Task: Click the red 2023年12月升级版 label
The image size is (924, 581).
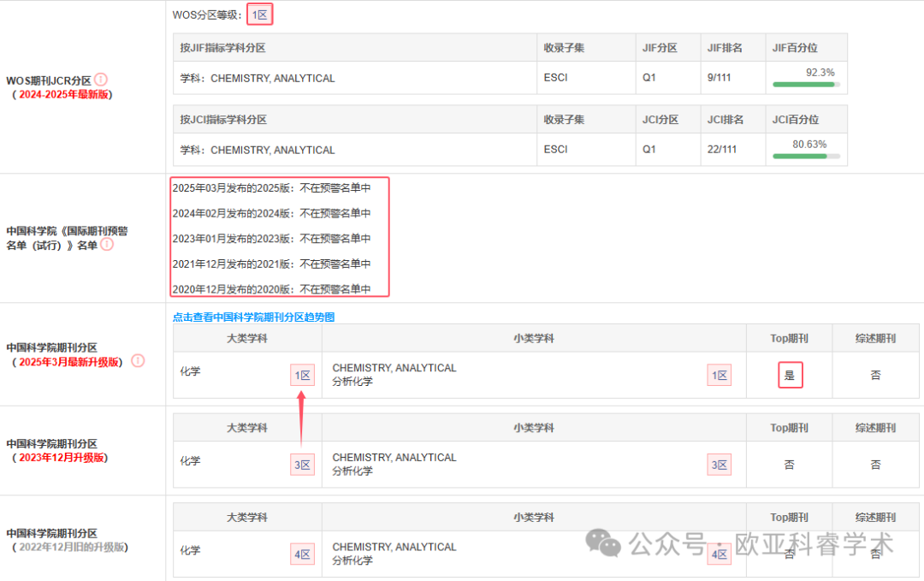Action: point(62,458)
